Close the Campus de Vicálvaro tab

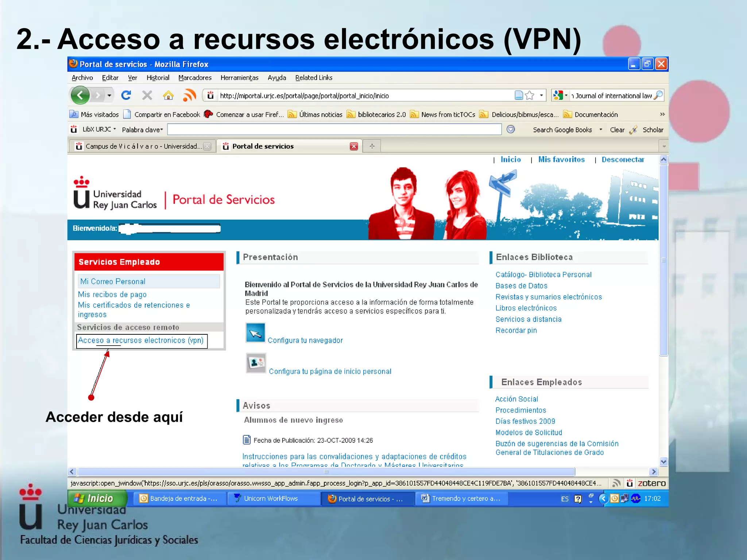click(207, 146)
